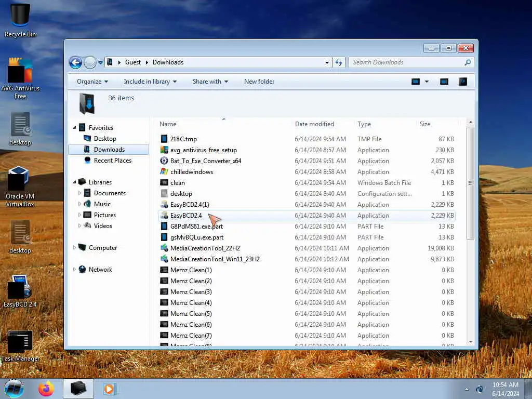Open Firefox from the taskbar
Image resolution: width=532 pixels, height=399 pixels.
click(46, 389)
